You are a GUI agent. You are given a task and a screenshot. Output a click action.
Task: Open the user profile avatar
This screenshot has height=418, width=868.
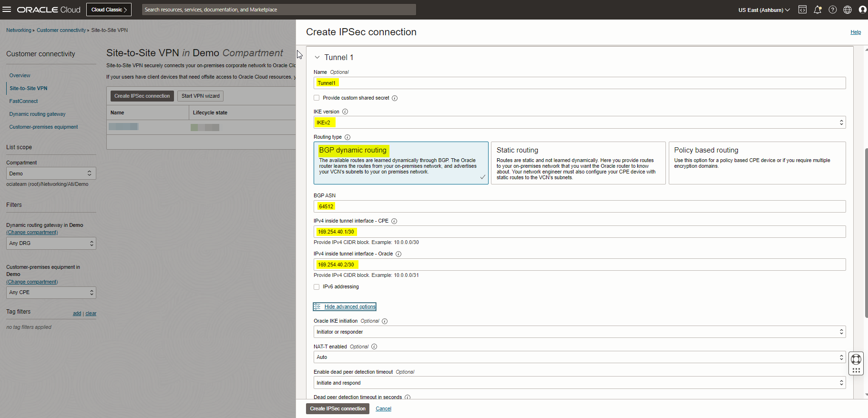click(862, 10)
